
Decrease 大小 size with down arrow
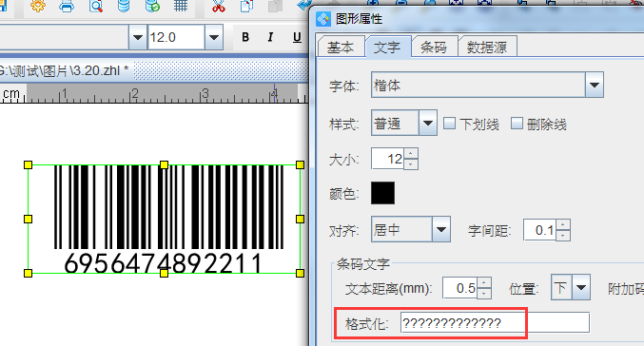(411, 164)
